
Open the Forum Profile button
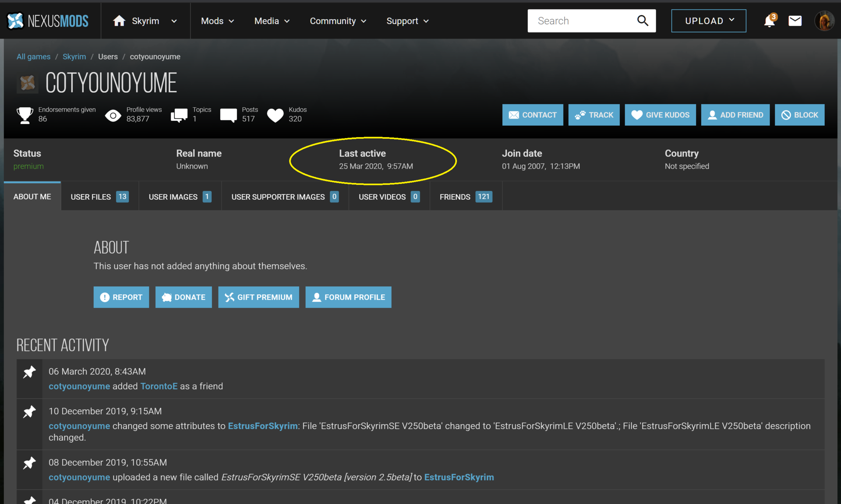(348, 297)
